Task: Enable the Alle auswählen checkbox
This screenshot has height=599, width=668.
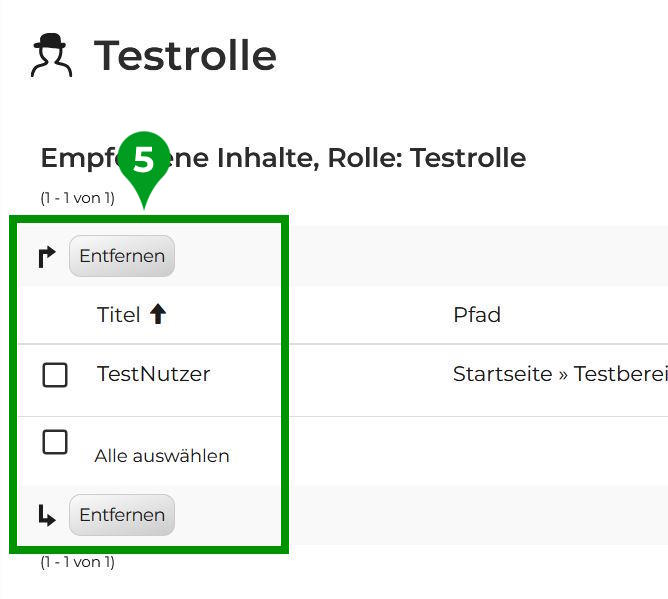Action: pyautogui.click(x=55, y=442)
